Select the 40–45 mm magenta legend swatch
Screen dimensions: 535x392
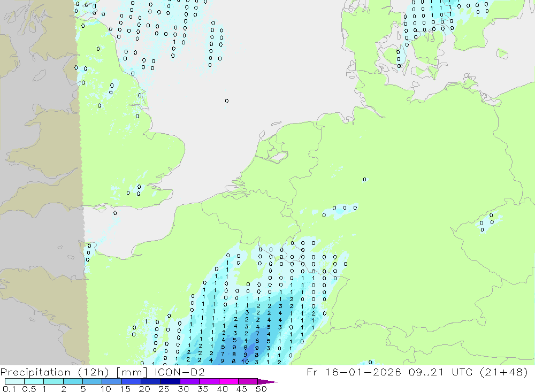tap(228, 381)
